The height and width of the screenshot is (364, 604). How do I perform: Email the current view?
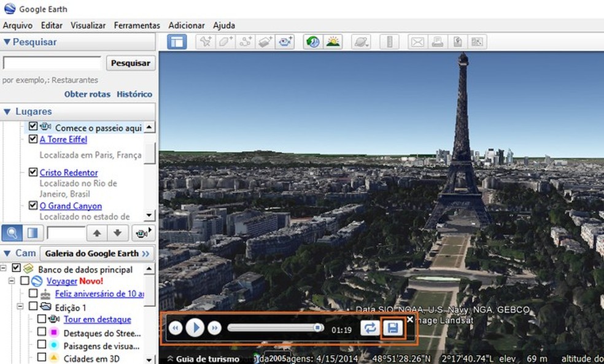(417, 41)
